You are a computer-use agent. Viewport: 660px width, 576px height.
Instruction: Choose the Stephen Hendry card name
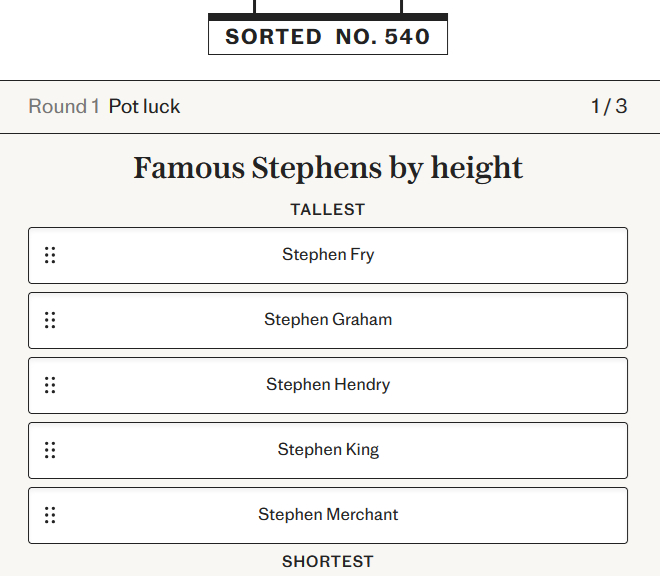coord(328,385)
